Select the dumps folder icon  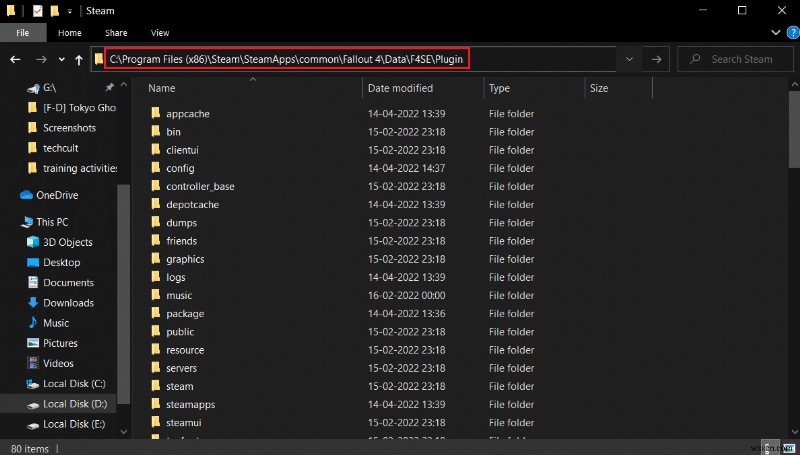pos(156,222)
